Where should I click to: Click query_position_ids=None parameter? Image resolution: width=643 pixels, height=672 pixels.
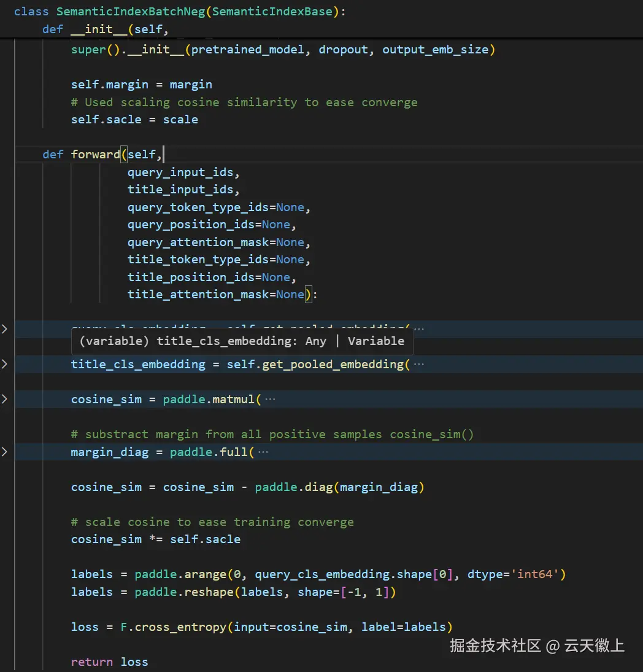click(212, 225)
